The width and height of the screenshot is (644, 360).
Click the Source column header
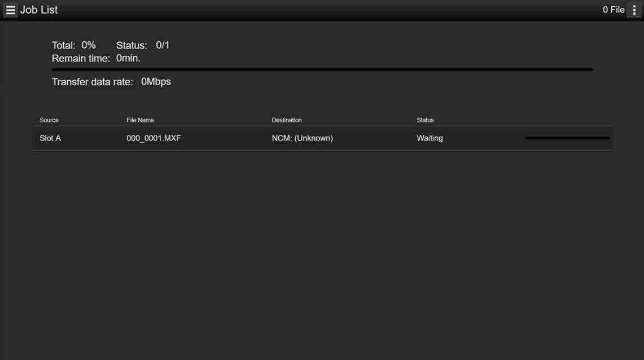click(49, 120)
